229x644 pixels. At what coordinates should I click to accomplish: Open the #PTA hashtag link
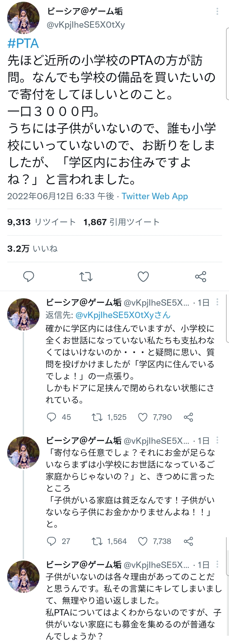[23, 43]
